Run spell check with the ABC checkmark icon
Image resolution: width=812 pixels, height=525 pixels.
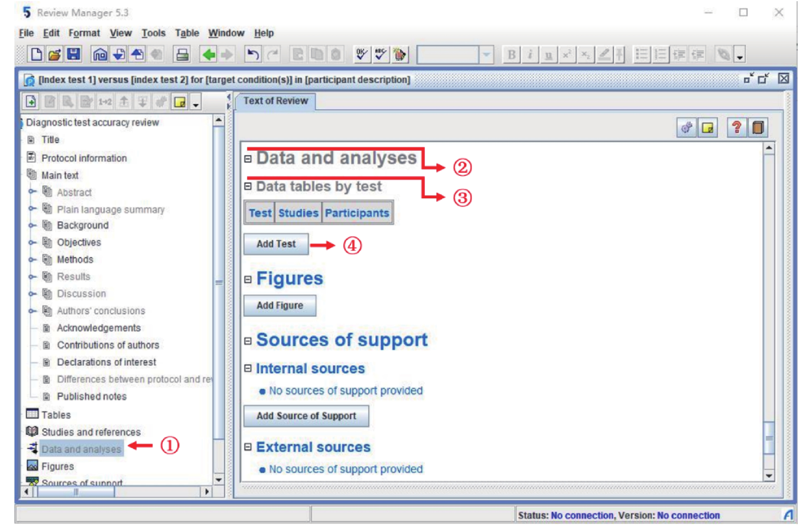(380, 54)
